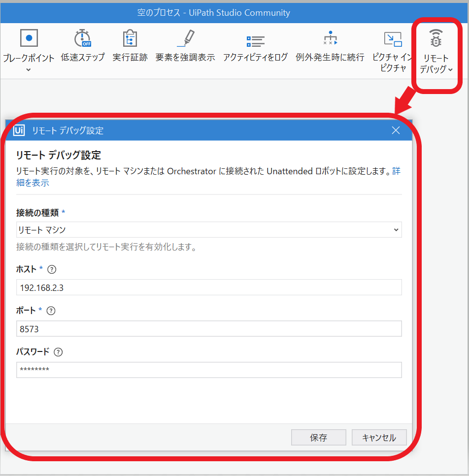Toggle the 低速ステップ slow step icon
This screenshot has width=469, height=476.
coord(83,38)
